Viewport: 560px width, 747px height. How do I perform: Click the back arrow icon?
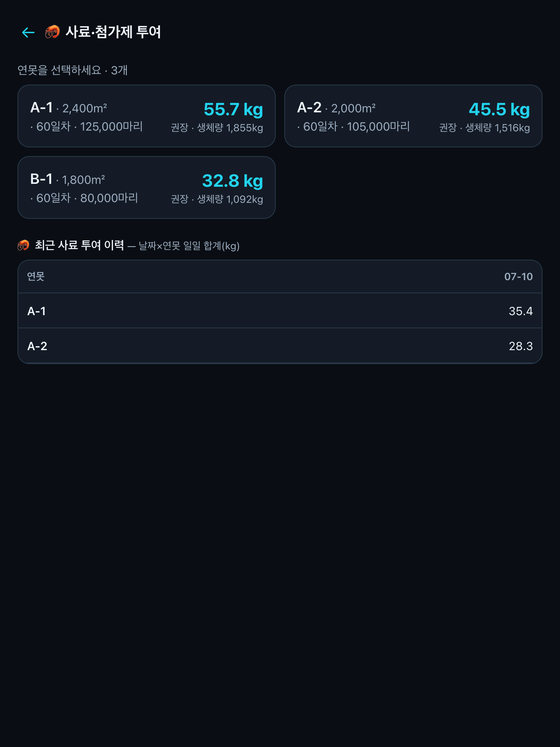pyautogui.click(x=28, y=32)
